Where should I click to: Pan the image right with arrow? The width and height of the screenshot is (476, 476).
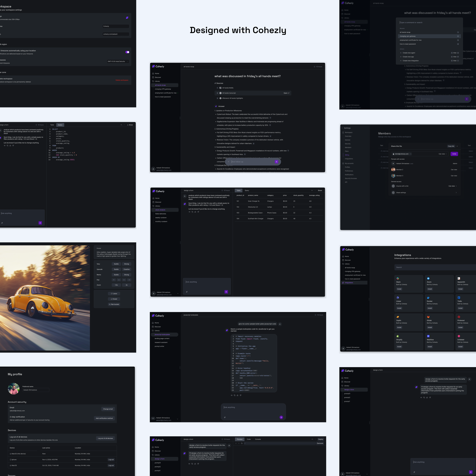[x=129, y=280]
